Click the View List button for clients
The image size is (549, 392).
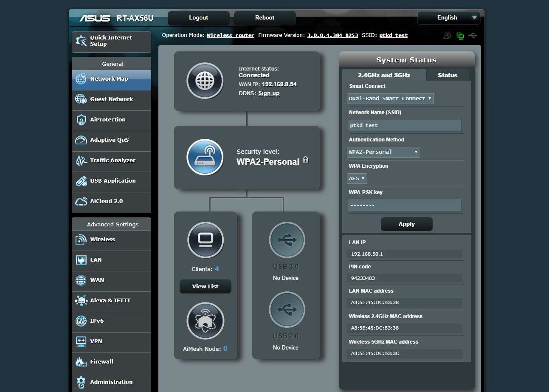(x=205, y=287)
